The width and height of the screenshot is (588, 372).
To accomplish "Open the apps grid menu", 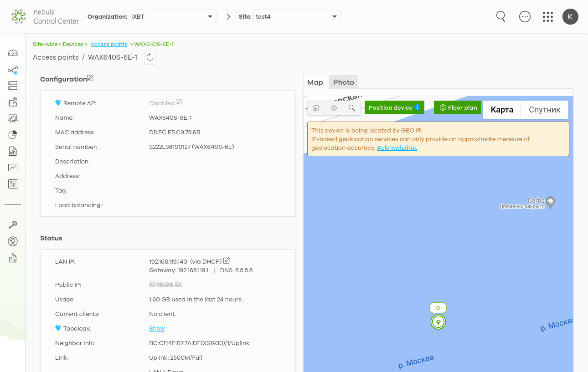I will pyautogui.click(x=548, y=17).
